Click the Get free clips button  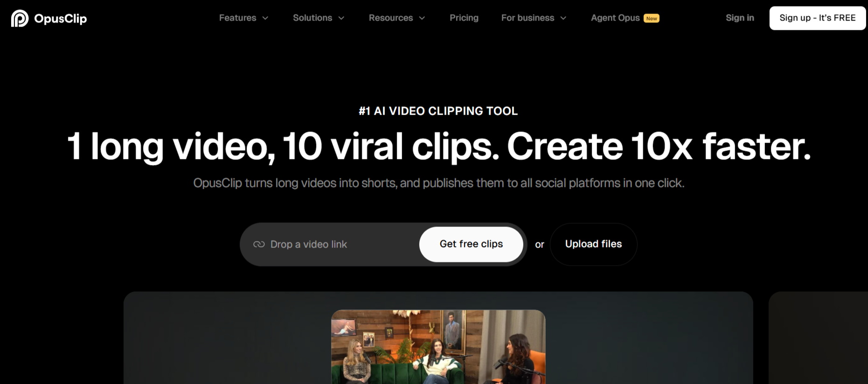471,244
